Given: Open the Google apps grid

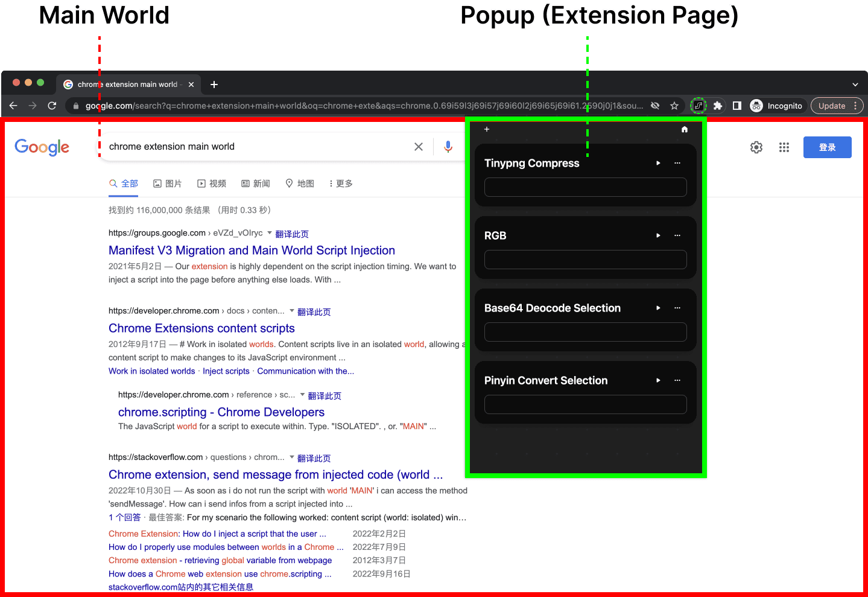Looking at the screenshot, I should (x=784, y=147).
